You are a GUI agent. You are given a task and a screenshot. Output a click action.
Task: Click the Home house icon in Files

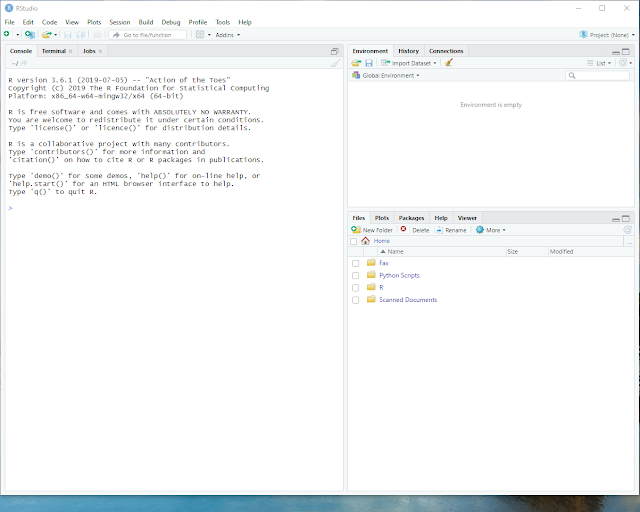coord(365,241)
